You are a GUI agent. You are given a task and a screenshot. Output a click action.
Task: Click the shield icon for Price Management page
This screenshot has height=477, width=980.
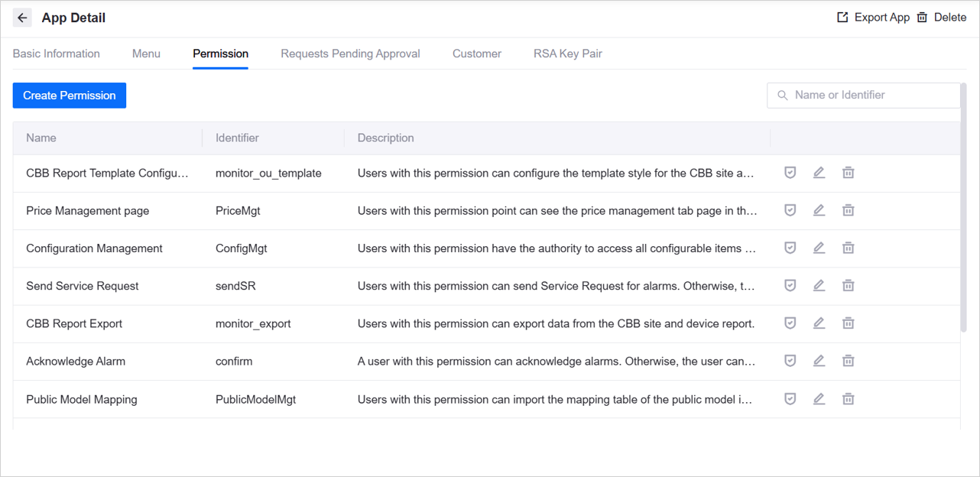[790, 210]
